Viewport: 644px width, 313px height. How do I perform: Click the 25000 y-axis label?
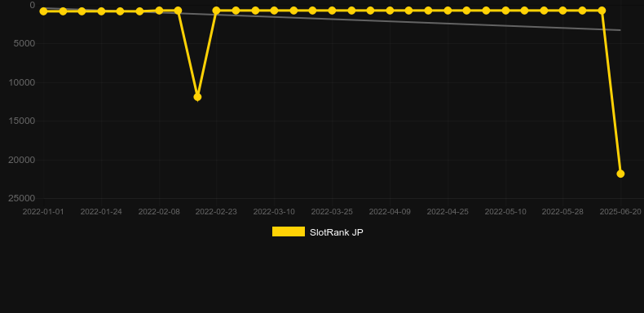tap(22, 198)
